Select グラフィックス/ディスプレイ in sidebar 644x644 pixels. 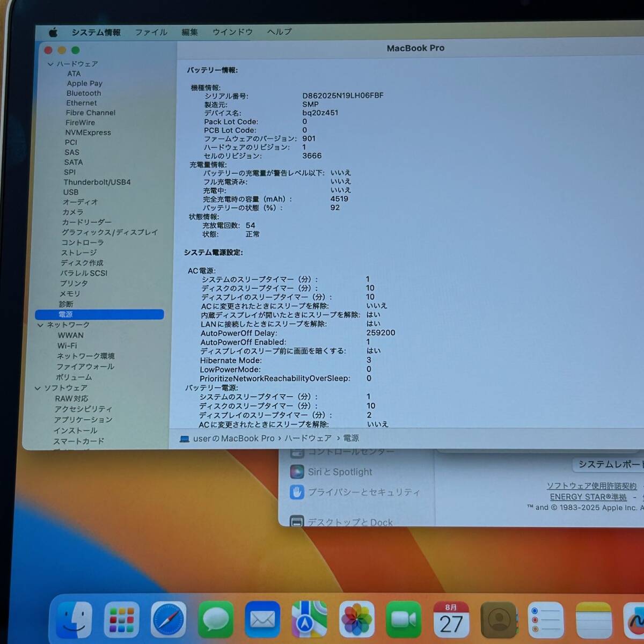(x=109, y=232)
